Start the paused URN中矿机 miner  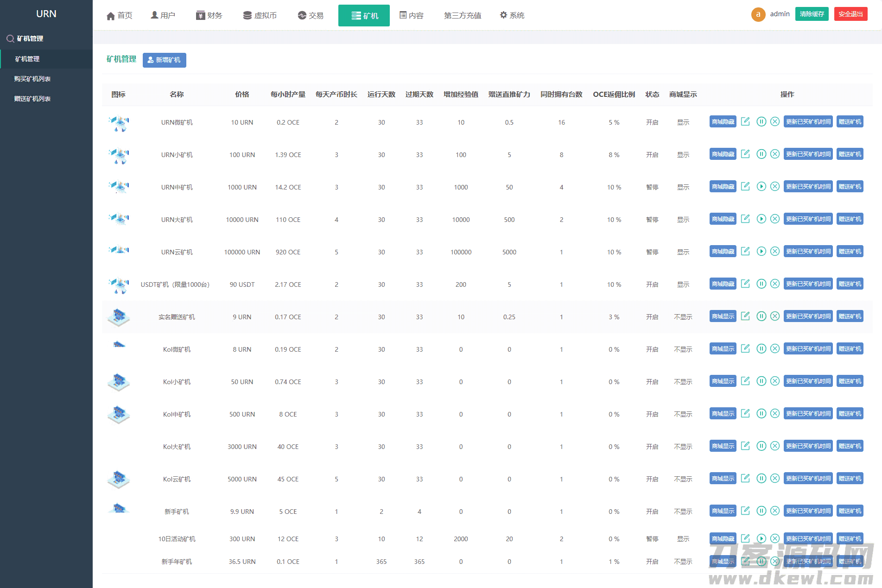[761, 187]
